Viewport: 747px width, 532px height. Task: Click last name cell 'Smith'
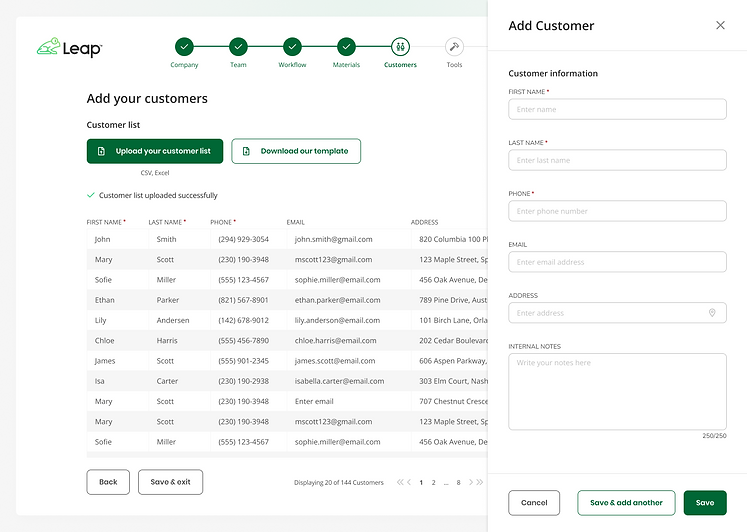(x=166, y=239)
